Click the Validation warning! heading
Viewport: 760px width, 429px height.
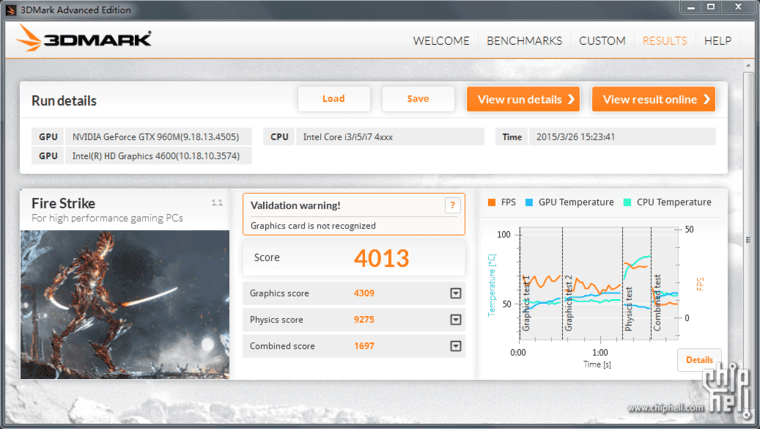click(295, 206)
